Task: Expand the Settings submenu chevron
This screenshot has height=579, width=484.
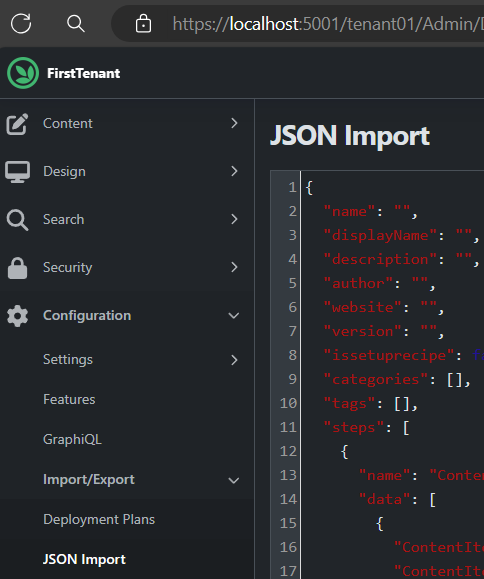Action: [234, 360]
